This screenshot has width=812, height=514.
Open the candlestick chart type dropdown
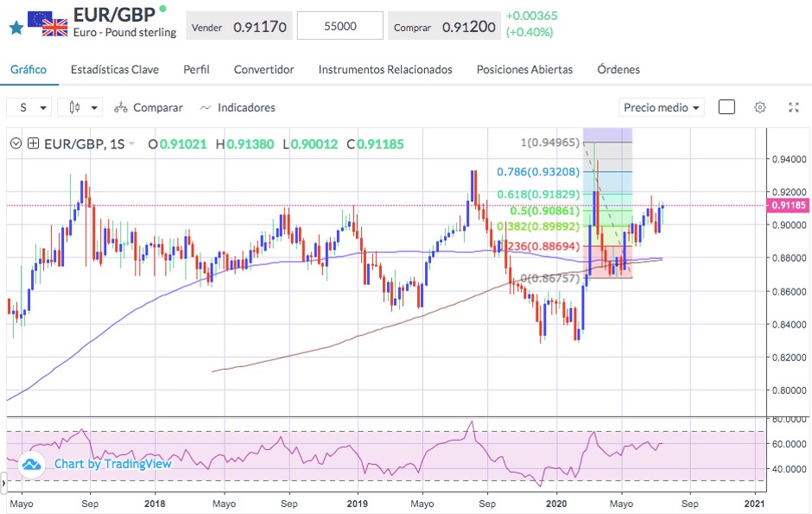click(80, 108)
